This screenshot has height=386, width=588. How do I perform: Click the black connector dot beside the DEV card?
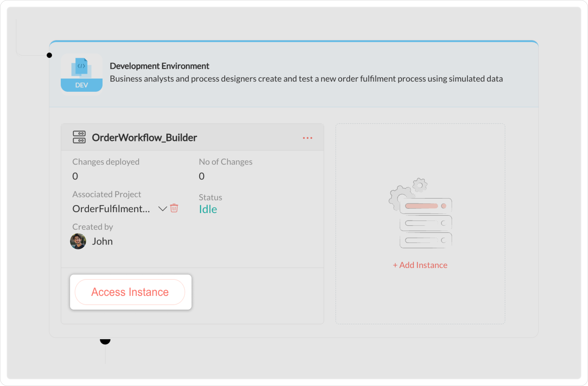coord(49,55)
